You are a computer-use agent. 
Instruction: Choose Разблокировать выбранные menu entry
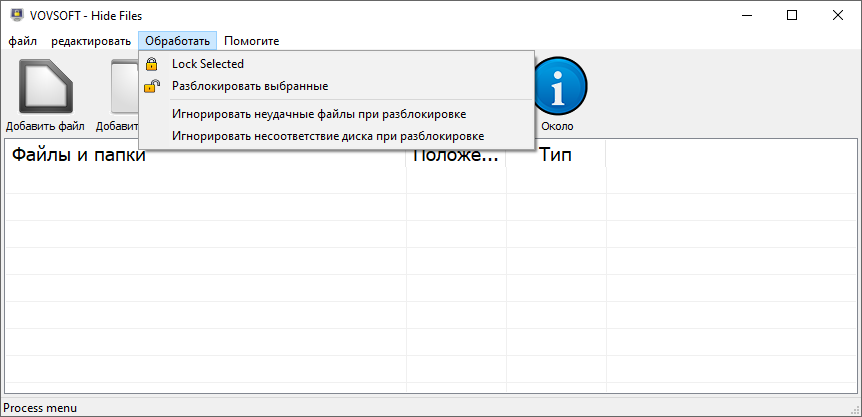click(336, 86)
